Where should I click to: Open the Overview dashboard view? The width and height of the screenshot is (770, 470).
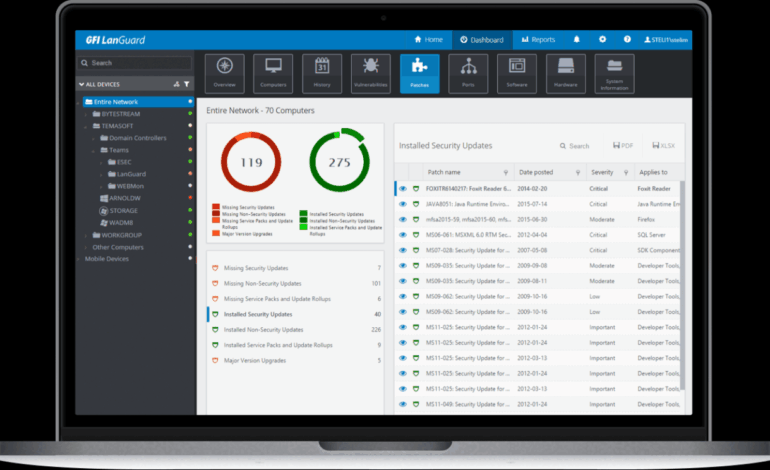[x=224, y=74]
